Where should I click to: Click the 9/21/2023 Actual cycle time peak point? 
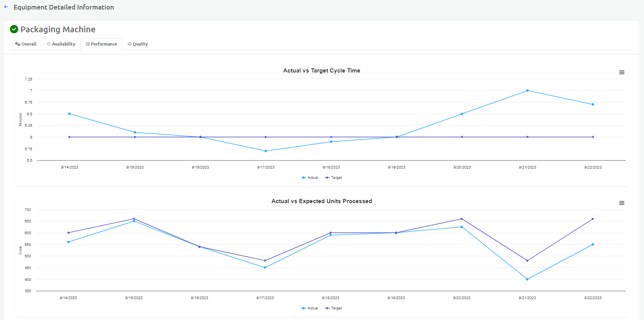(x=527, y=90)
